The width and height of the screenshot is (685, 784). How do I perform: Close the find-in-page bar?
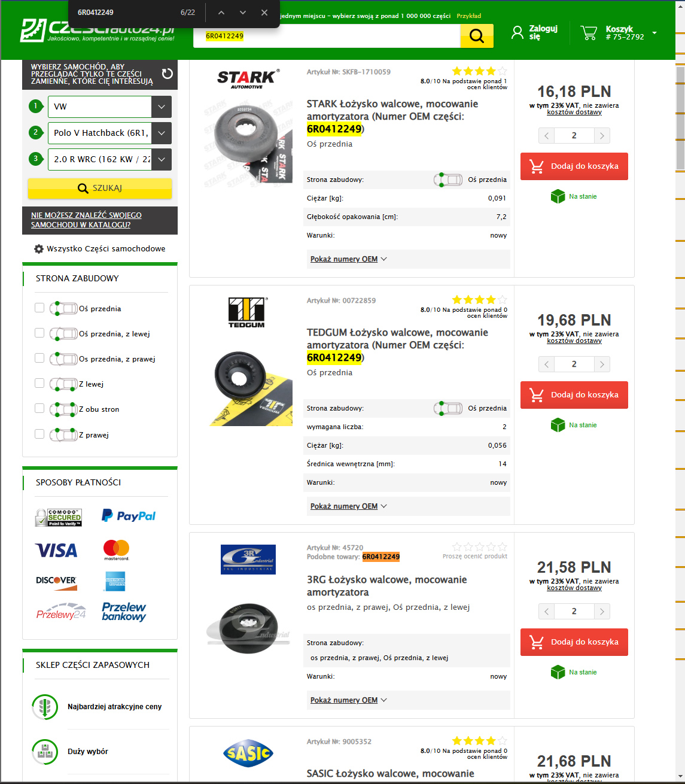coord(264,13)
